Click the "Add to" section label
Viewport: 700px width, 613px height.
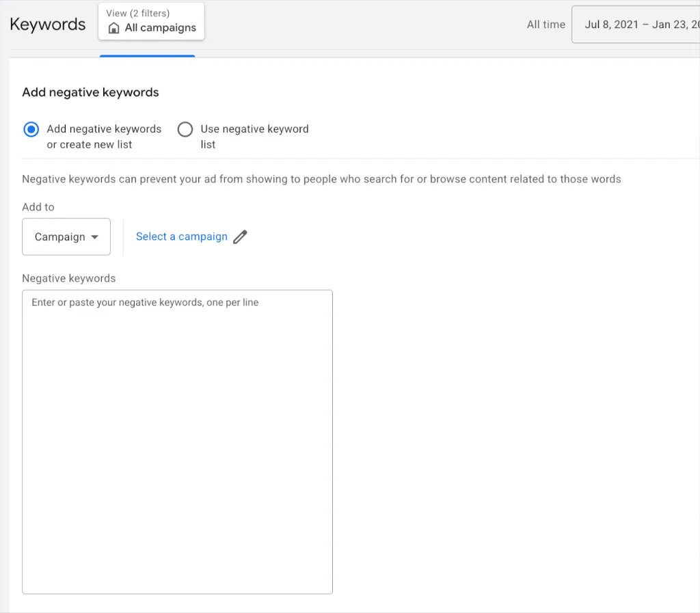pos(38,206)
